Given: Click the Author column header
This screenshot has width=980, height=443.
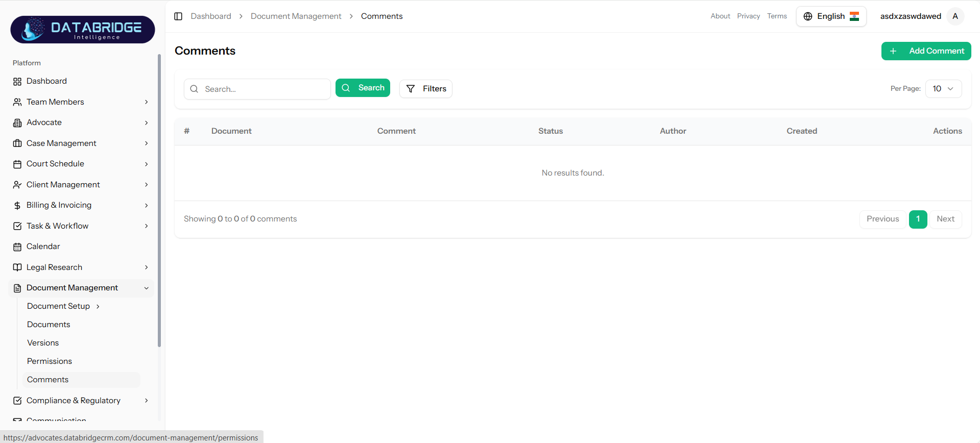Looking at the screenshot, I should click(673, 131).
